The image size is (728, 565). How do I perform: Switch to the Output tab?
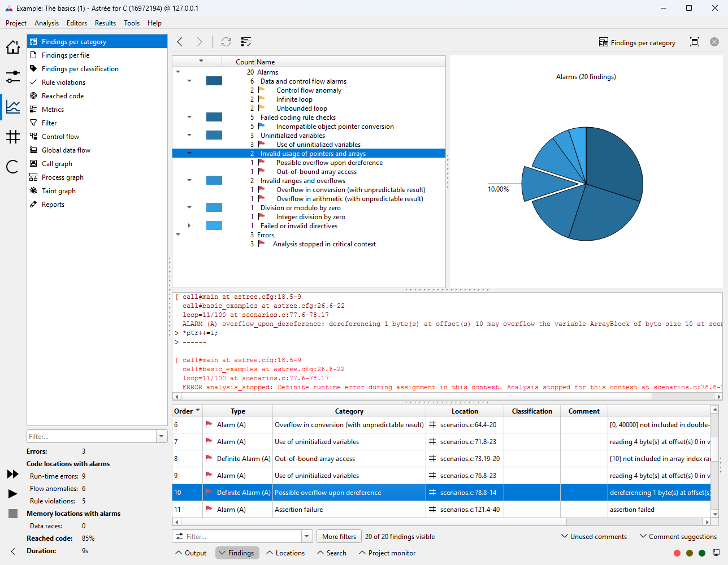click(x=190, y=553)
